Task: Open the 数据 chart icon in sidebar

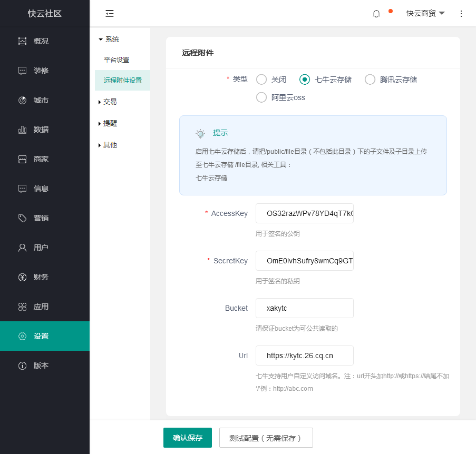Action: pyautogui.click(x=22, y=130)
